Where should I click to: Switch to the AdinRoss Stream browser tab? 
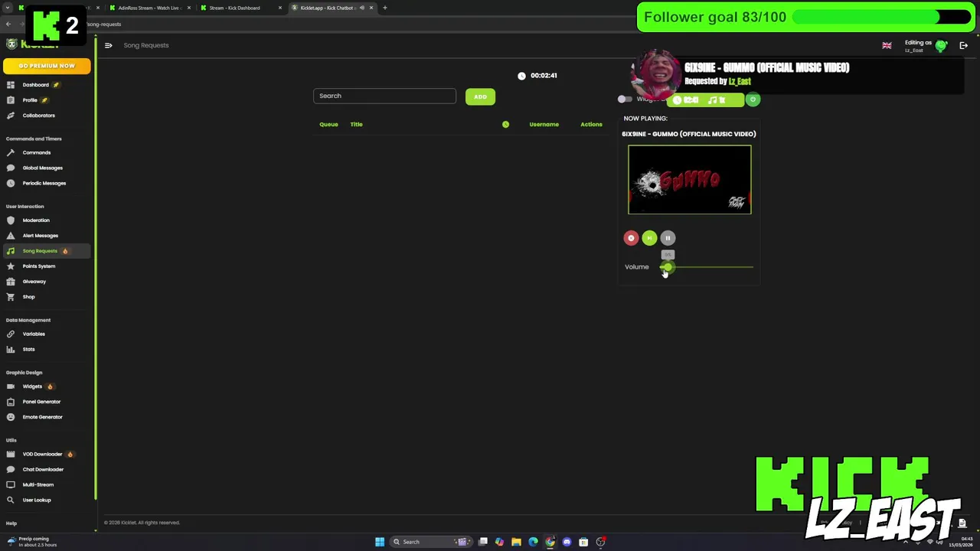click(x=147, y=8)
